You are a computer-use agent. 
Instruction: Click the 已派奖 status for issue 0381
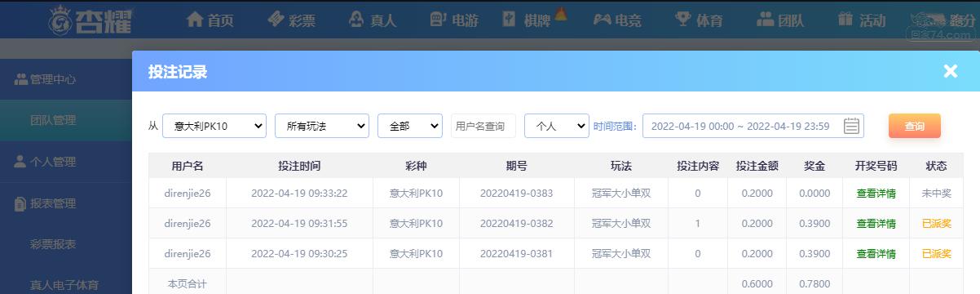tap(937, 254)
